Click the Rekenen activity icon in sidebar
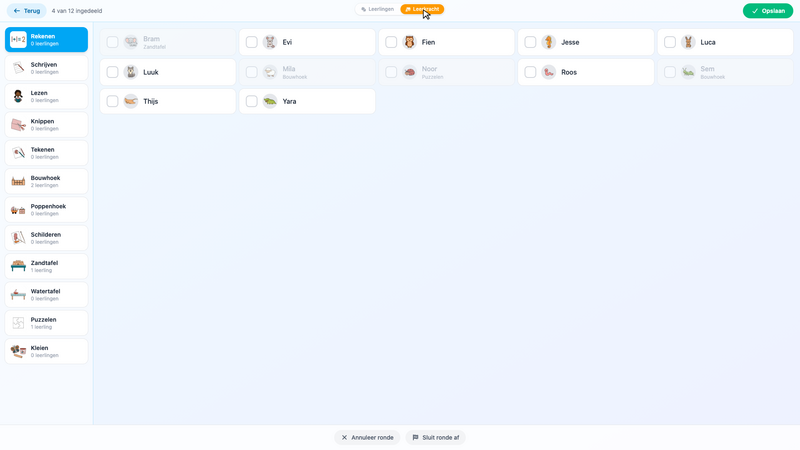800x450 pixels. 18,39
